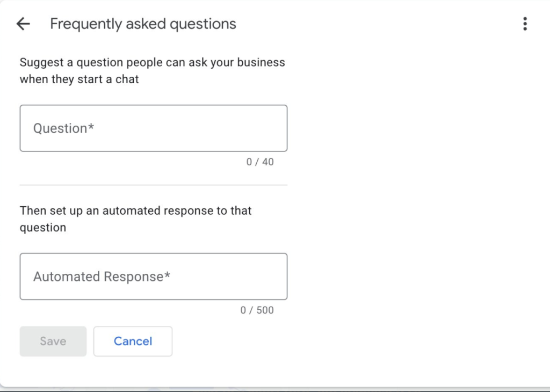550x392 pixels.
Task: Click the horizontal divider between the sections
Action: pyautogui.click(x=153, y=185)
